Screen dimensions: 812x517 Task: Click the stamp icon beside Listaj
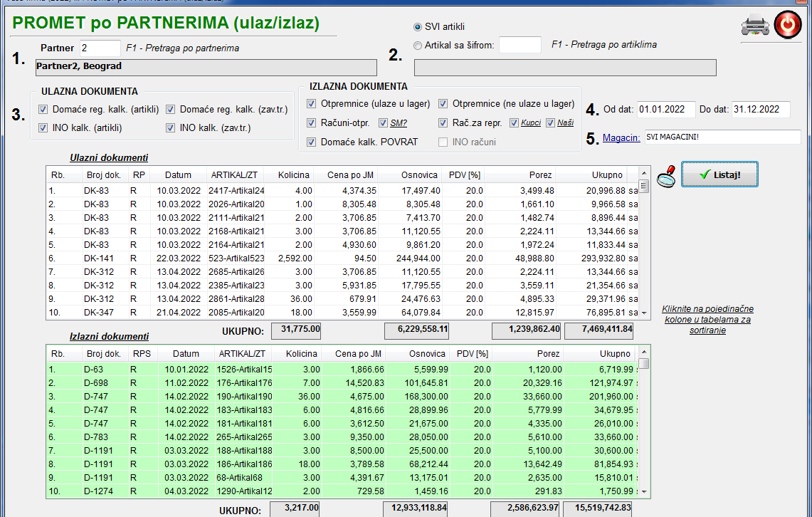(667, 176)
